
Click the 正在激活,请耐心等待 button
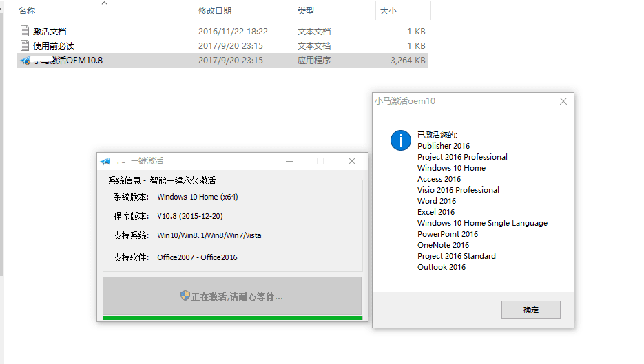click(x=232, y=296)
